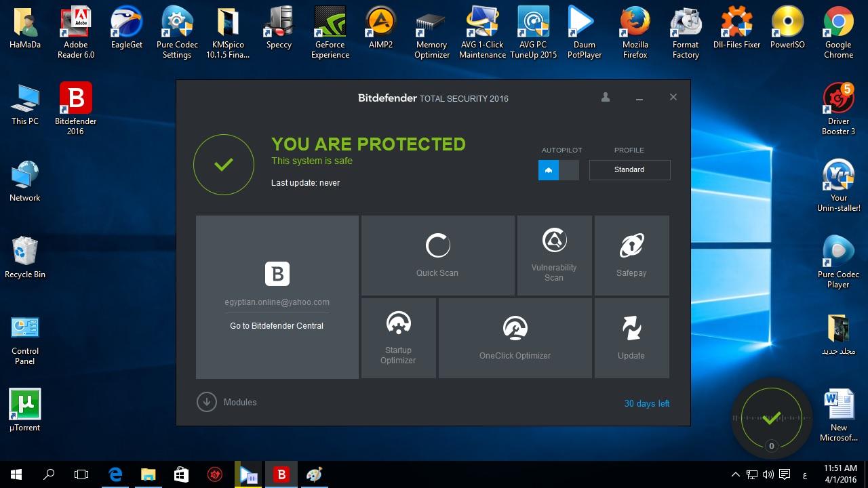Open the Windows Start menu
868x488 pixels.
16,474
